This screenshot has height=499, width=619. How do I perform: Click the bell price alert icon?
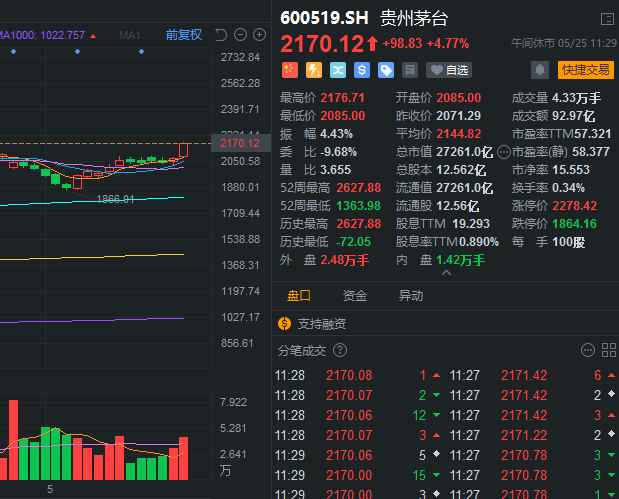point(540,70)
